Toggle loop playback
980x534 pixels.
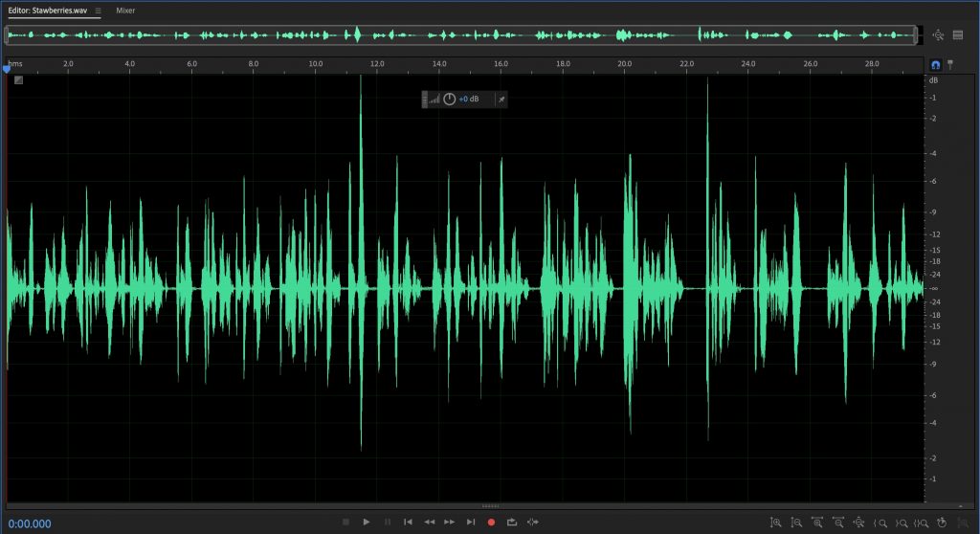[512, 522]
